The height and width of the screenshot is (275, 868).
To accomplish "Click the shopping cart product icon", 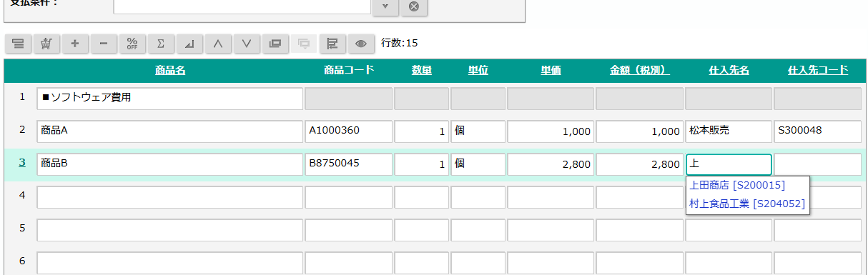I will point(46,44).
